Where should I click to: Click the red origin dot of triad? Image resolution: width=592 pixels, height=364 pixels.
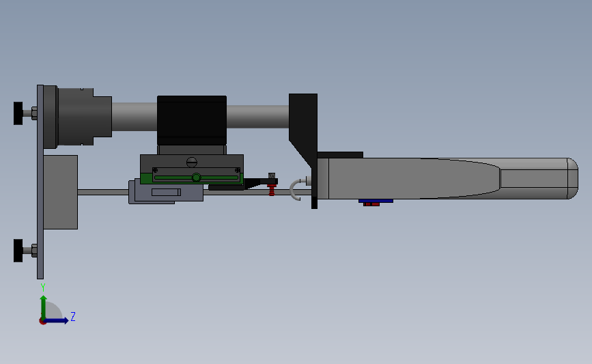point(42,322)
